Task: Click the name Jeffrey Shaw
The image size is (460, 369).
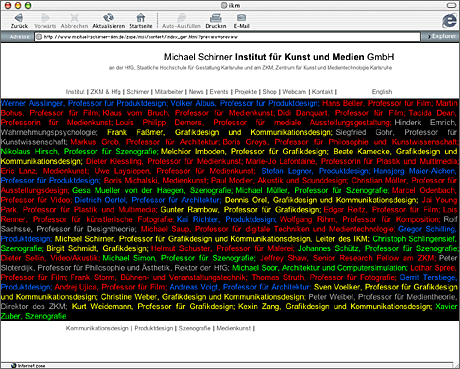Action: [x=284, y=258]
